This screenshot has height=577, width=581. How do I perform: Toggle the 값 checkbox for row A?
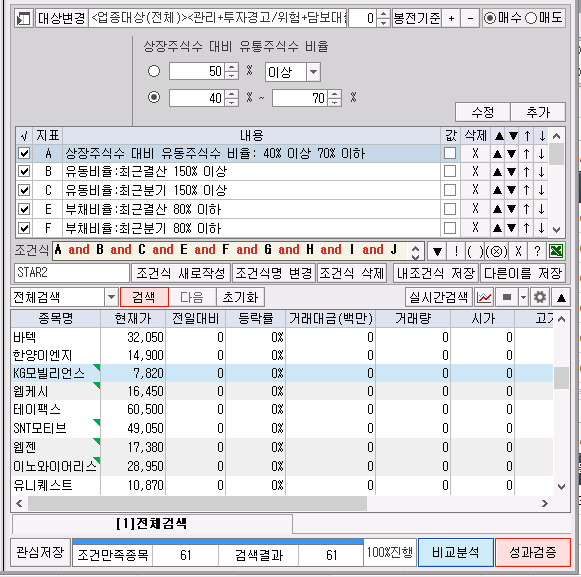pyautogui.click(x=450, y=153)
